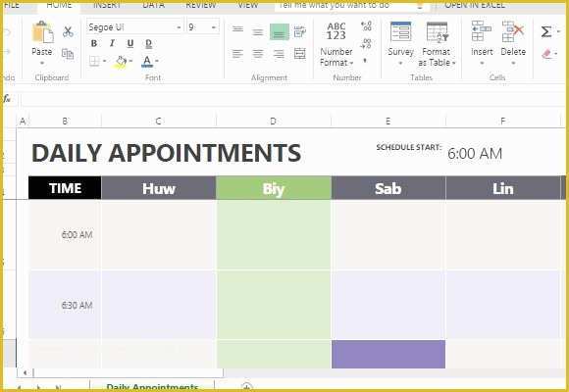Open the Daily Appointments sheet tab
Viewport: 569px width, 392px height.
click(152, 386)
